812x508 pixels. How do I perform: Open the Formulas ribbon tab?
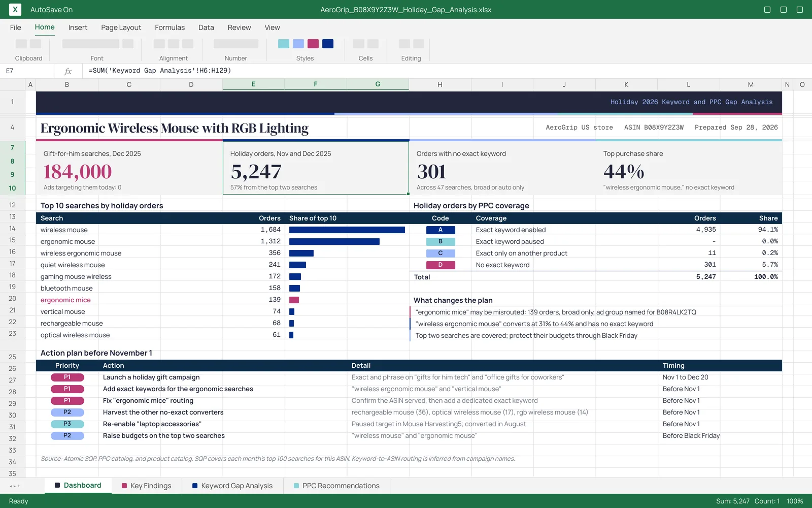point(170,27)
